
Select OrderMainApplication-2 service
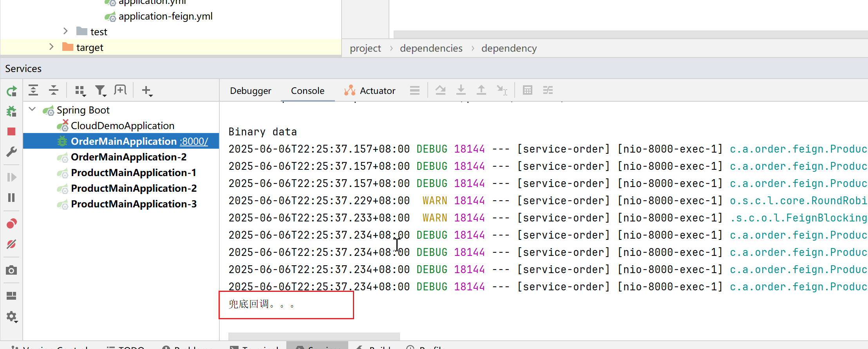point(128,157)
